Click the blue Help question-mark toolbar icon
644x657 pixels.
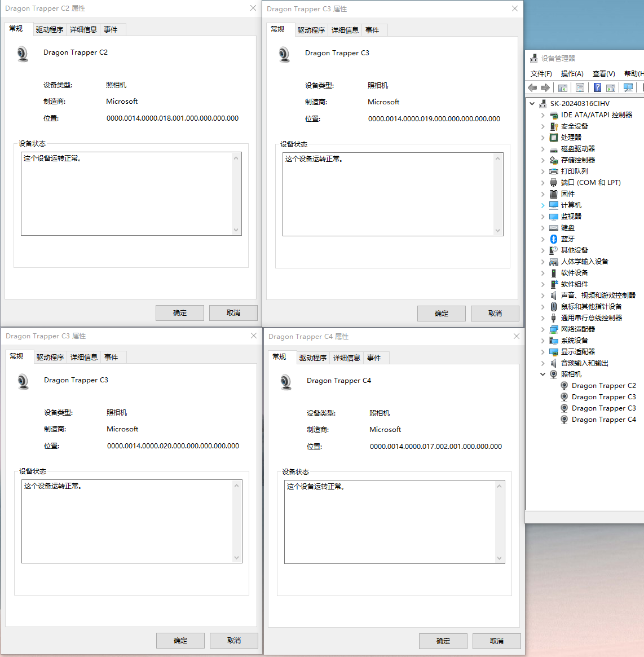pos(598,87)
